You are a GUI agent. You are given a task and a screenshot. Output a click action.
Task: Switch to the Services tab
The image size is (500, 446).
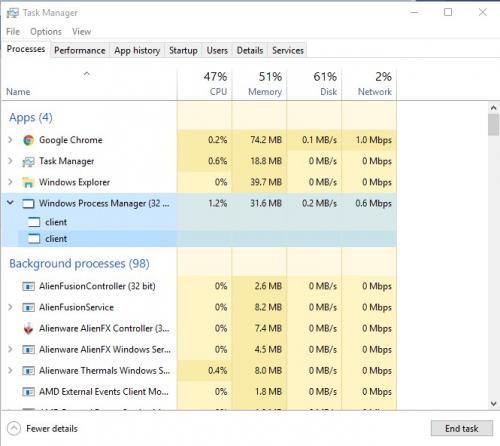tap(288, 50)
